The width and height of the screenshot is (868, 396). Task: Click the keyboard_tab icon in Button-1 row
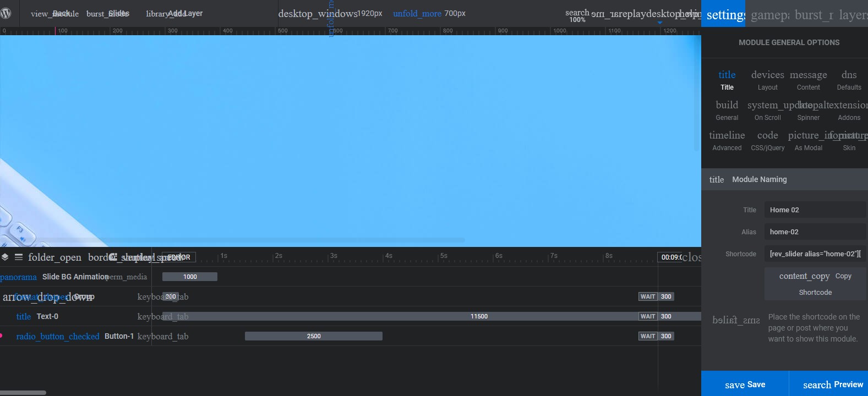(163, 336)
